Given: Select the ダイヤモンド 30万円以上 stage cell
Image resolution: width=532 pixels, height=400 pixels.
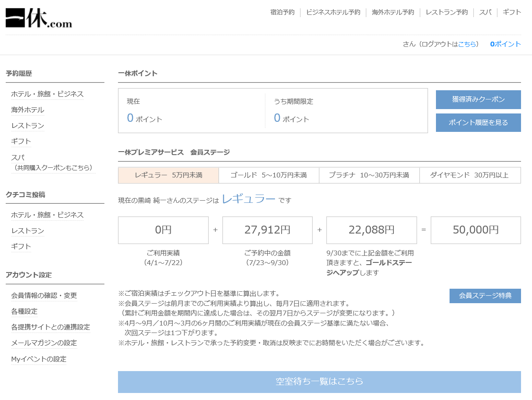Looking at the screenshot, I should click(470, 175).
